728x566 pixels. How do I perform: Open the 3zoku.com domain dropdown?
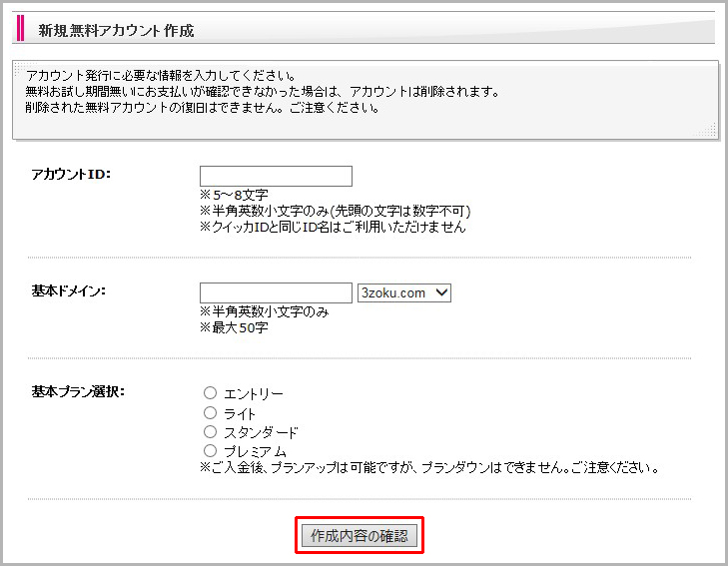click(x=404, y=292)
